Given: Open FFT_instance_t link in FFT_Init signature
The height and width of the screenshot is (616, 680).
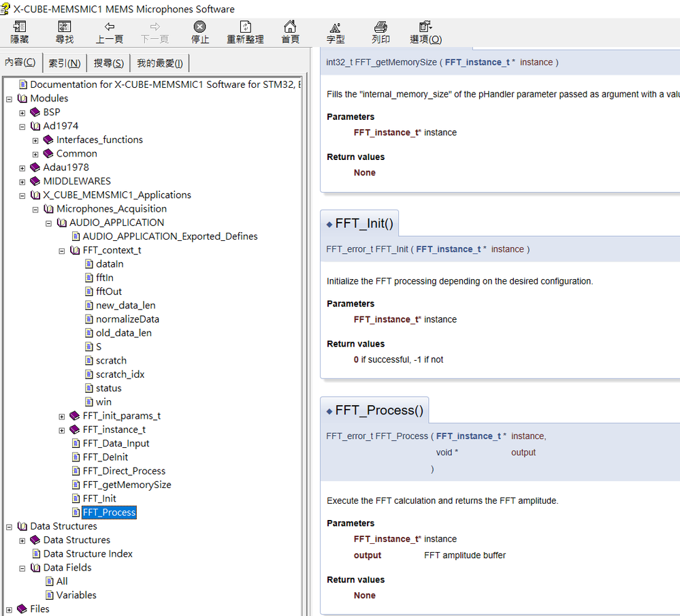Looking at the screenshot, I should [449, 249].
